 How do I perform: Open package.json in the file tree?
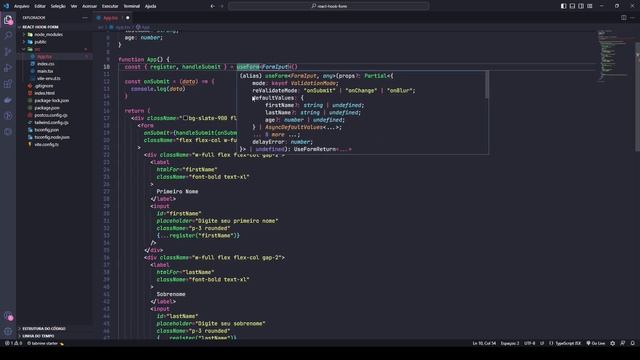coord(47,108)
